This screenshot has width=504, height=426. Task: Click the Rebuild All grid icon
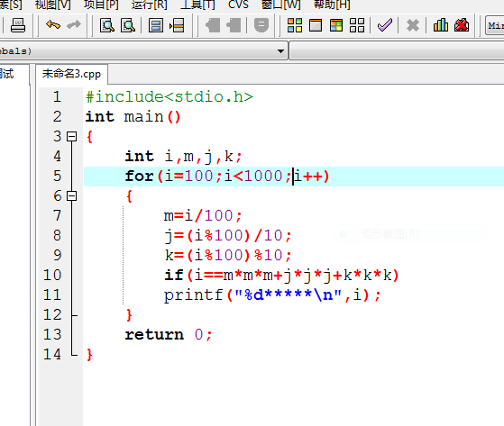(357, 25)
